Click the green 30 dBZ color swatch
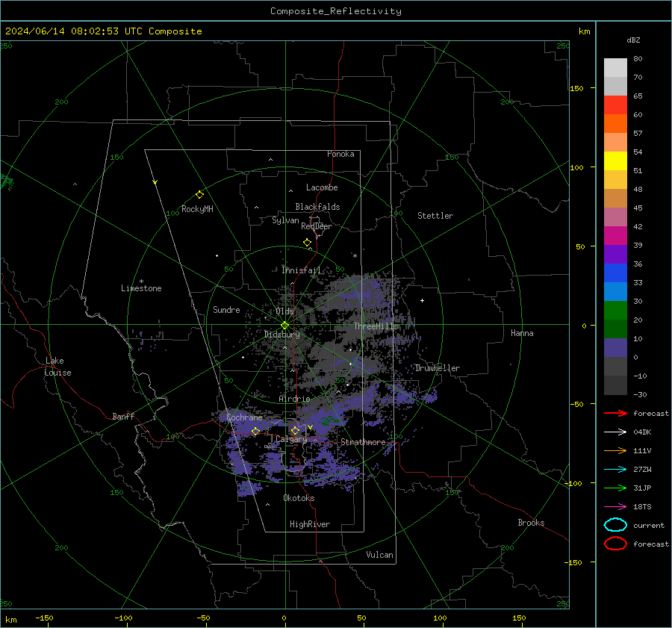 click(615, 310)
